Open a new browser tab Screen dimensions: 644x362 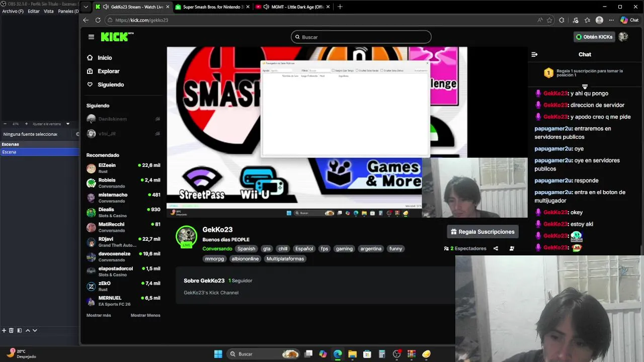340,7
